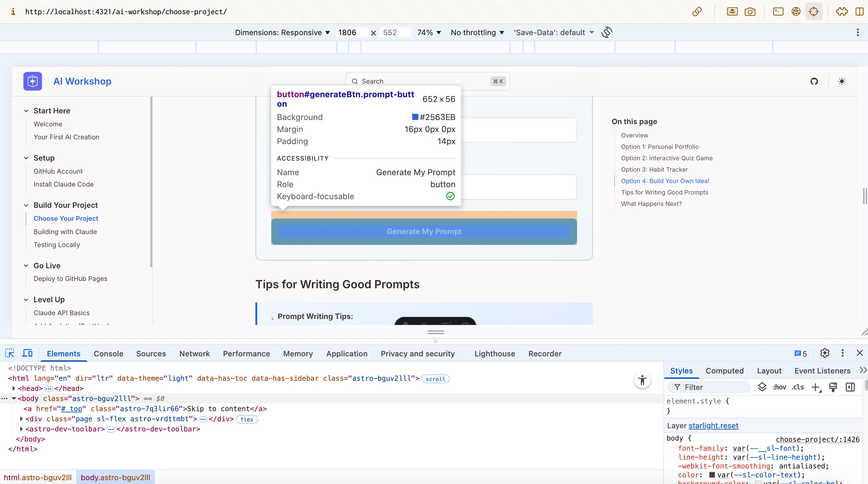Click the network globe icon in the toolbar
The height and width of the screenshot is (484, 868).
pyautogui.click(x=796, y=12)
